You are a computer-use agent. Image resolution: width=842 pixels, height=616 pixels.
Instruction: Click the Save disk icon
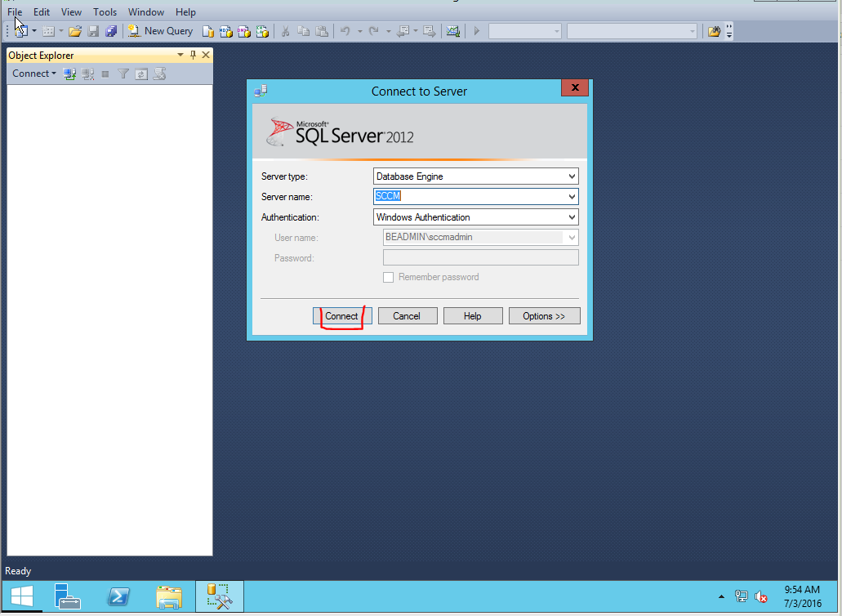click(x=93, y=31)
